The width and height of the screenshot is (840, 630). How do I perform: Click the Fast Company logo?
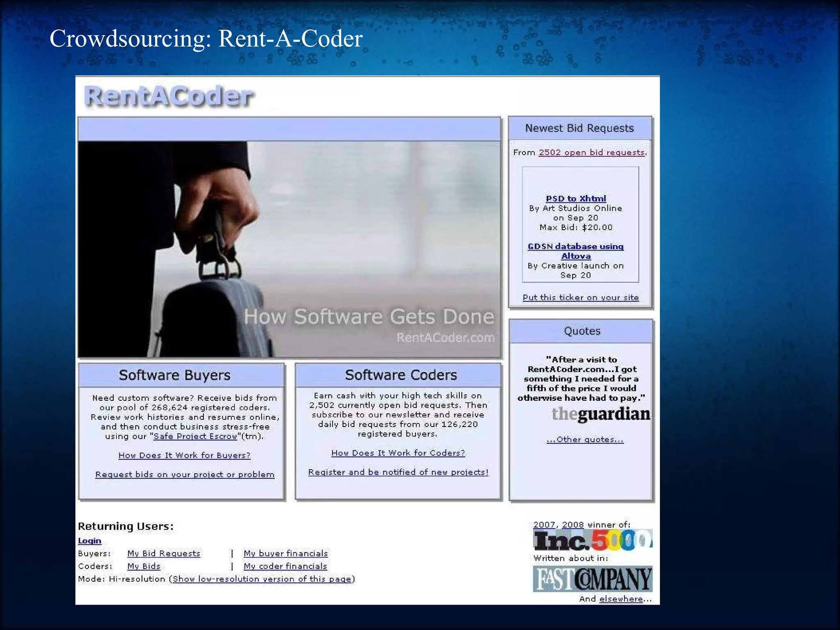click(x=593, y=579)
